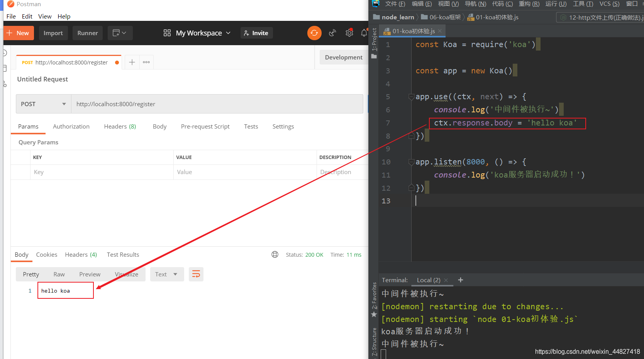Image resolution: width=644 pixels, height=359 pixels.
Task: Open the Import dialog in Postman
Action: coord(53,33)
